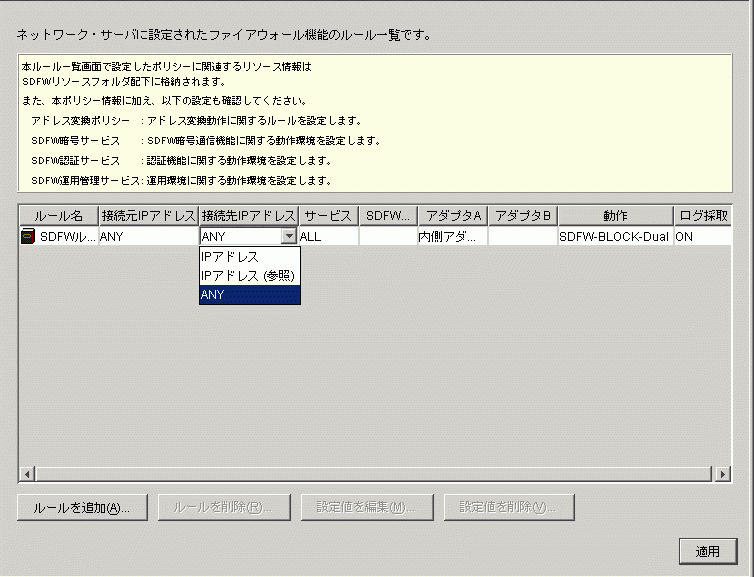Click the サービス column header
754x577 pixels.
[329, 216]
